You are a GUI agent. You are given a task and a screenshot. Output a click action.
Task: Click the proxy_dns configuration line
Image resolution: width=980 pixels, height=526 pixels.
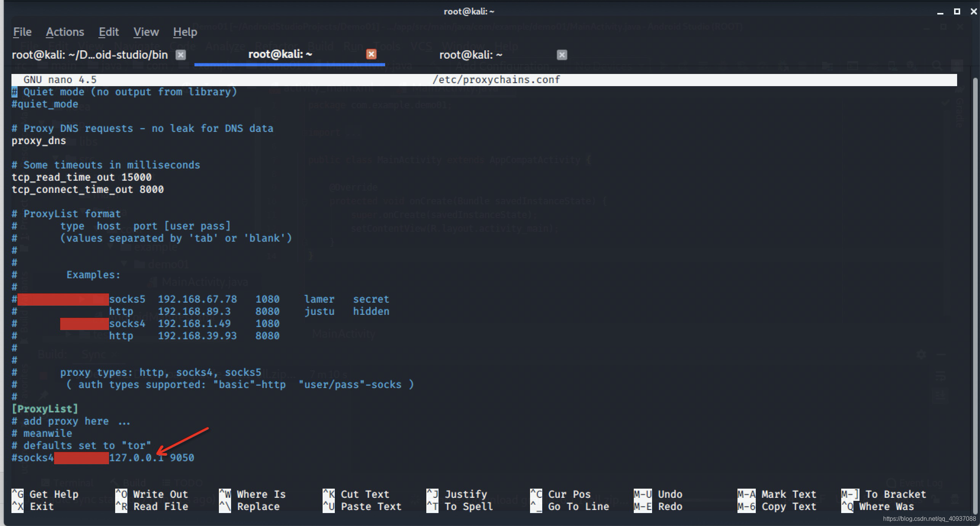click(39, 141)
